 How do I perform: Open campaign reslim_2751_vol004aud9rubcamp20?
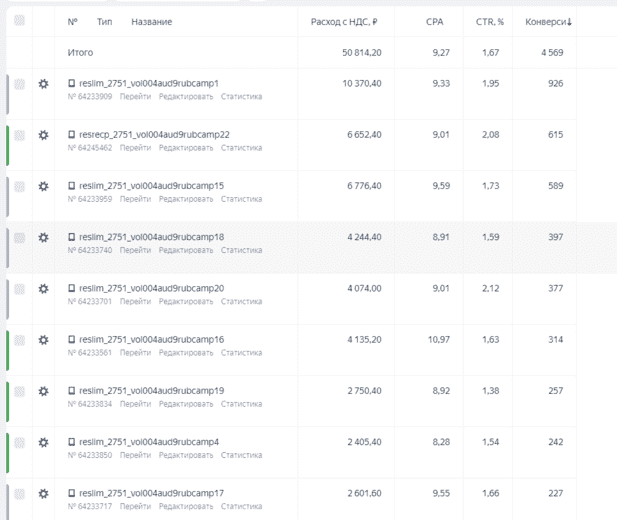click(x=151, y=288)
